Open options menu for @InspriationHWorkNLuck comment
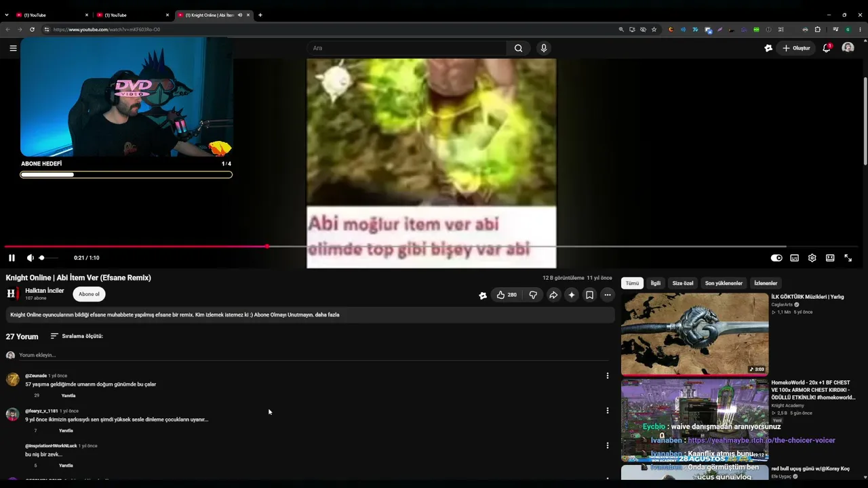Viewport: 868px width, 488px height. coord(608,445)
